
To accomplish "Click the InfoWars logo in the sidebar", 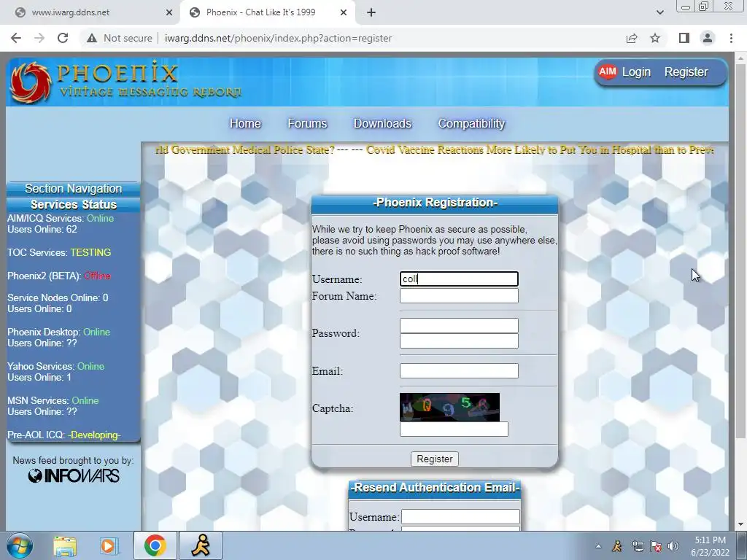I will coord(74,475).
